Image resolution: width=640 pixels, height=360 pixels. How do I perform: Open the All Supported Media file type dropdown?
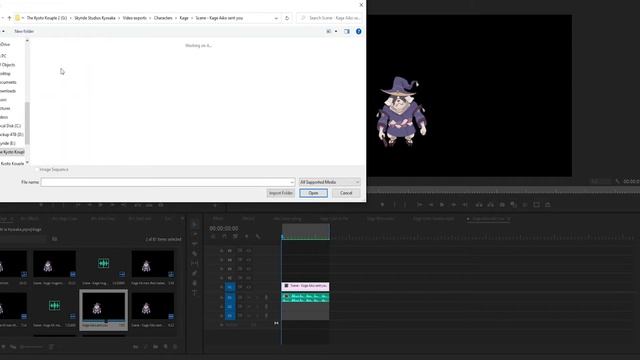[329, 182]
